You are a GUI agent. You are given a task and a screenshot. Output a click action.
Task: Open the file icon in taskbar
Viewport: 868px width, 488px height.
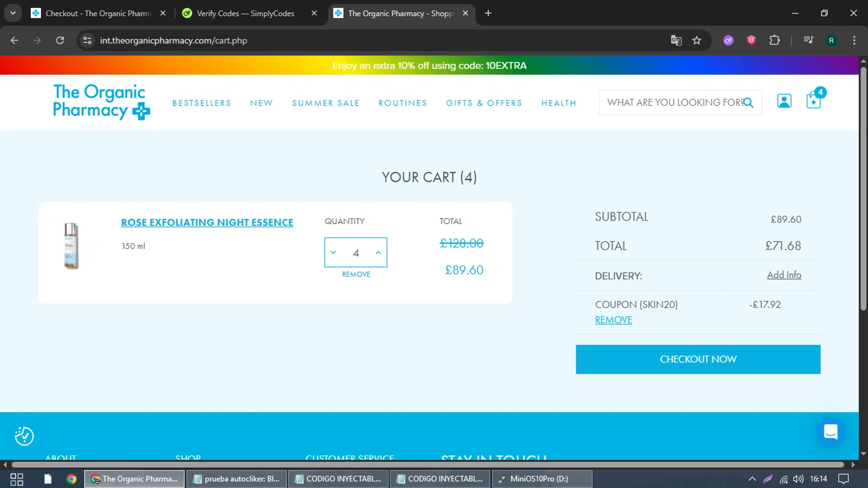click(47, 479)
